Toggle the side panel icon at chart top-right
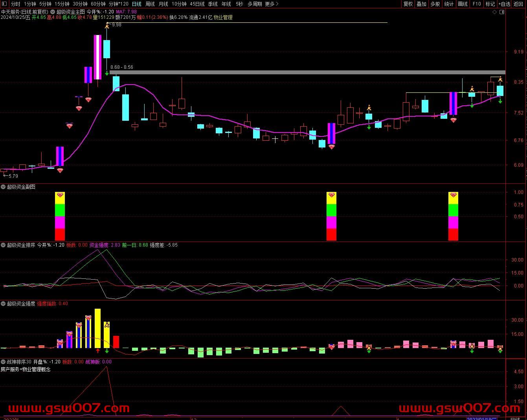Viewport: 527px width, 420px height. [x=501, y=12]
